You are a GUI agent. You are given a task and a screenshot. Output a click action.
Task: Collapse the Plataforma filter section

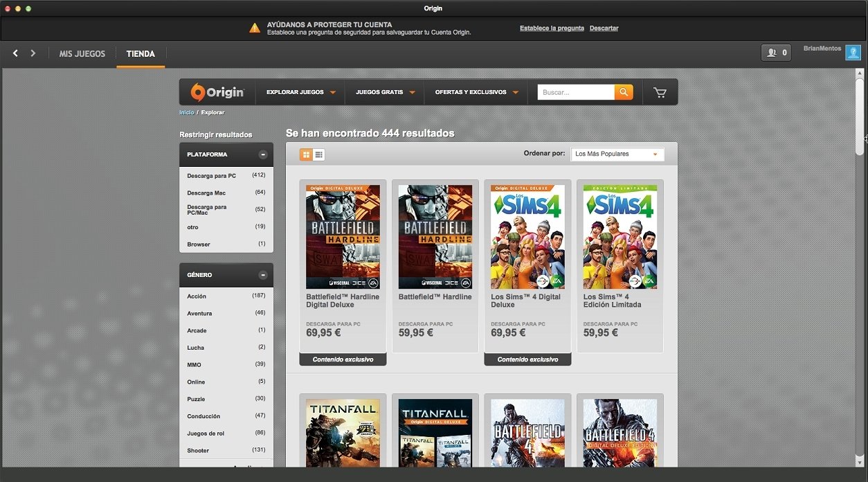(x=263, y=154)
